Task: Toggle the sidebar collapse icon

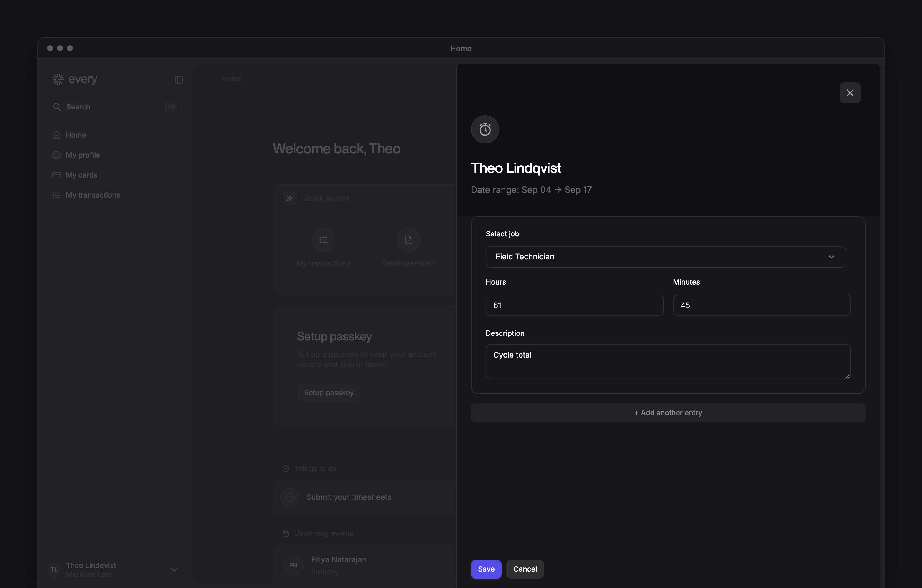Action: coord(178,80)
